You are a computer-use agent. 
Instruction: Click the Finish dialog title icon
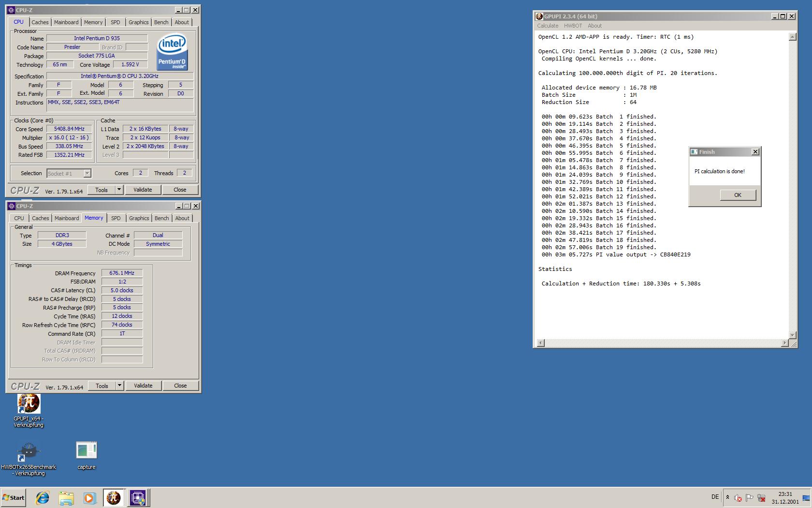click(x=694, y=152)
